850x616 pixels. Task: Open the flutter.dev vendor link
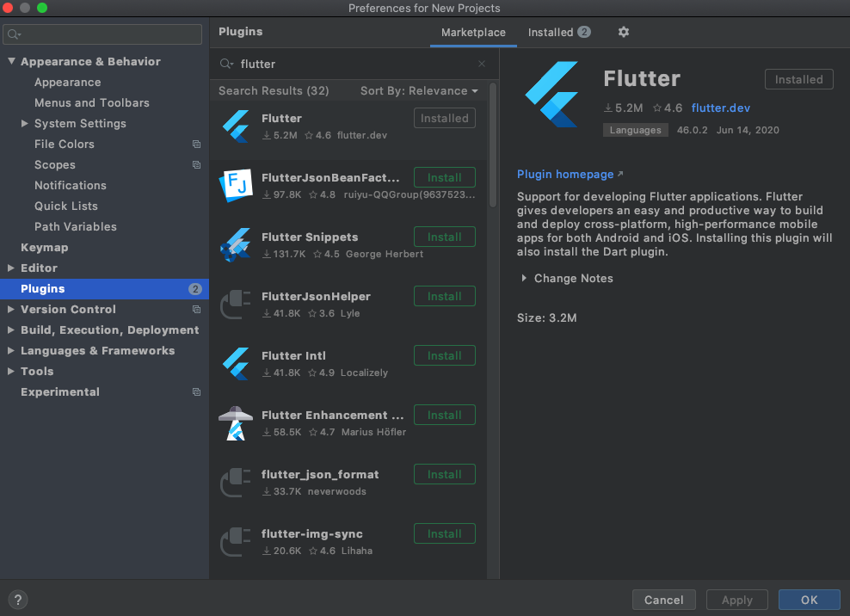coord(720,108)
